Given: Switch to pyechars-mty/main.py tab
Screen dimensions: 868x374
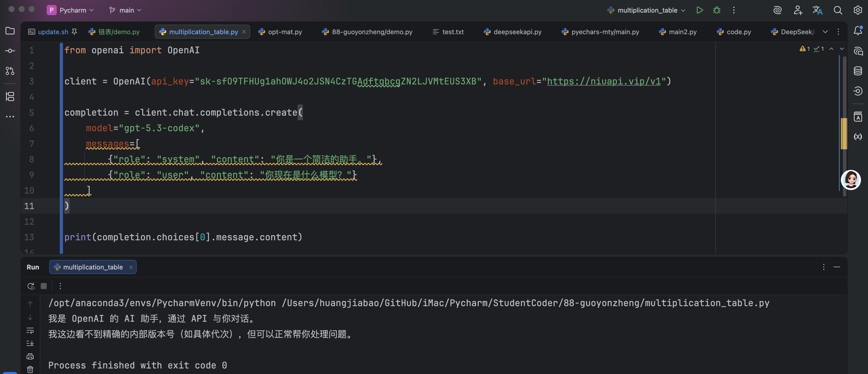Looking at the screenshot, I should pos(600,32).
